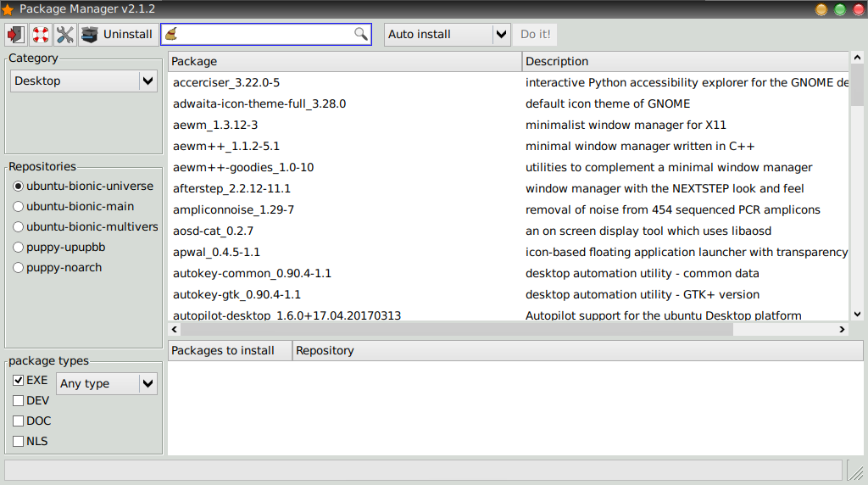Screen dimensions: 868x485
Task: Click the magnifying glass search icon
Action: (x=360, y=34)
